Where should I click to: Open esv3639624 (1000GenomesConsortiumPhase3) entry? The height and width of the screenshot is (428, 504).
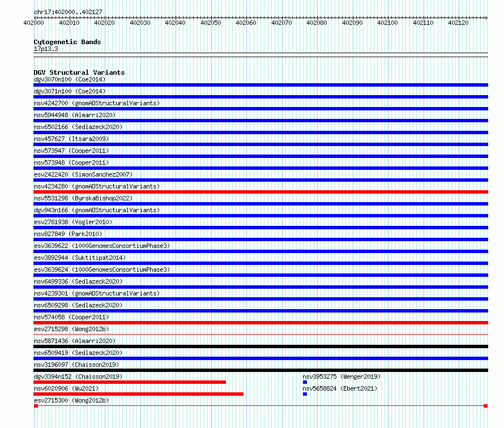click(x=102, y=269)
